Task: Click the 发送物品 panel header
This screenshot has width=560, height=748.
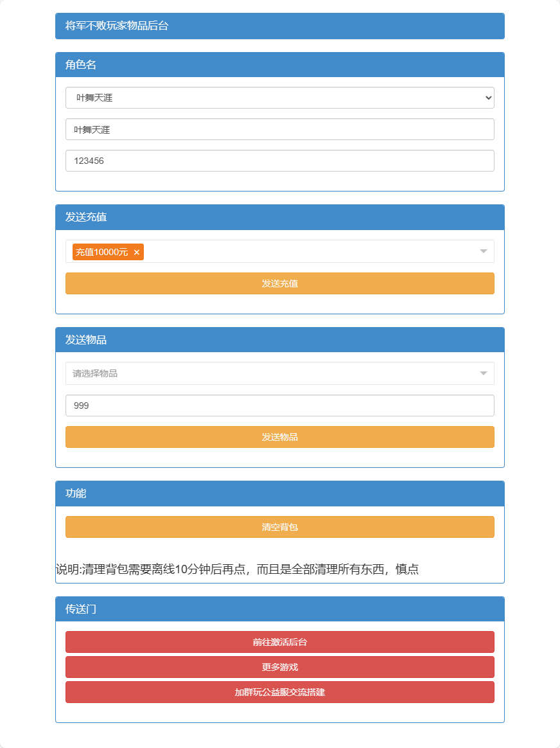Action: pos(280,340)
